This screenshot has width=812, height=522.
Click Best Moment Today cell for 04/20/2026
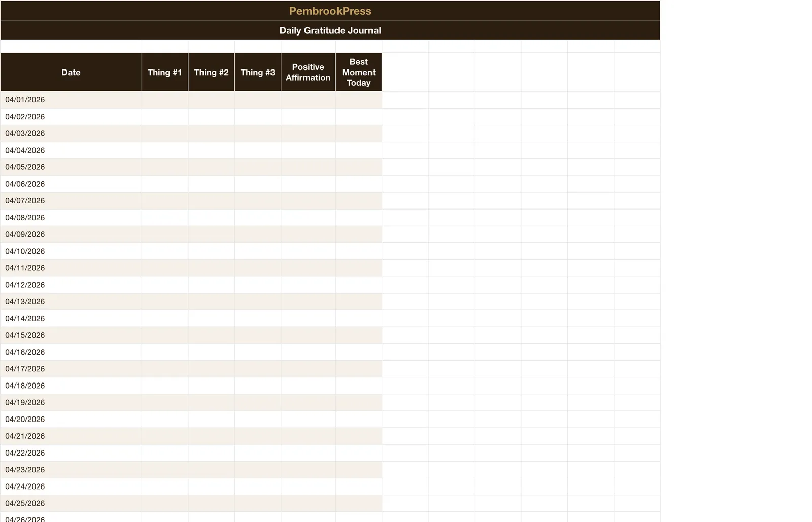[x=359, y=419]
